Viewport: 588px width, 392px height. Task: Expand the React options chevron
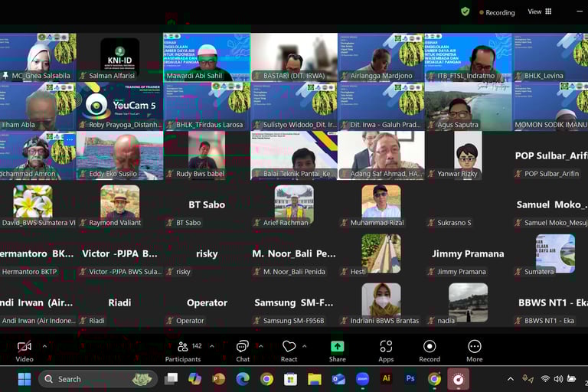[305, 346]
